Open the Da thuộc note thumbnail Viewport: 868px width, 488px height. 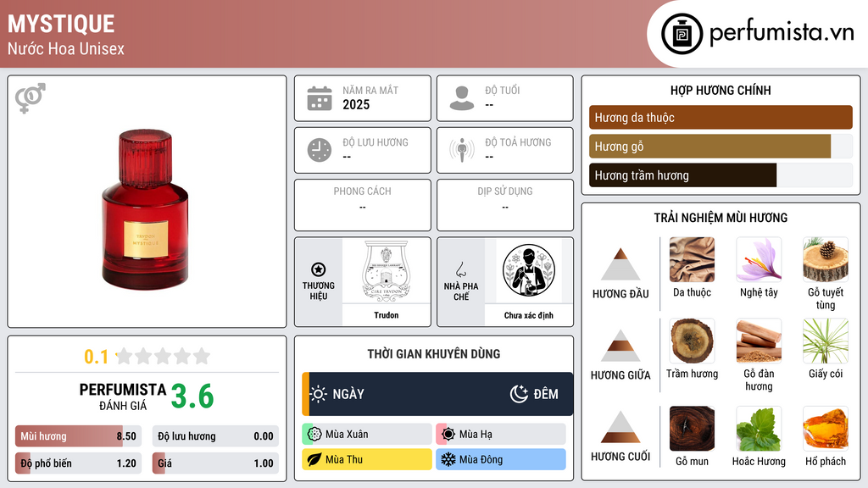692,260
